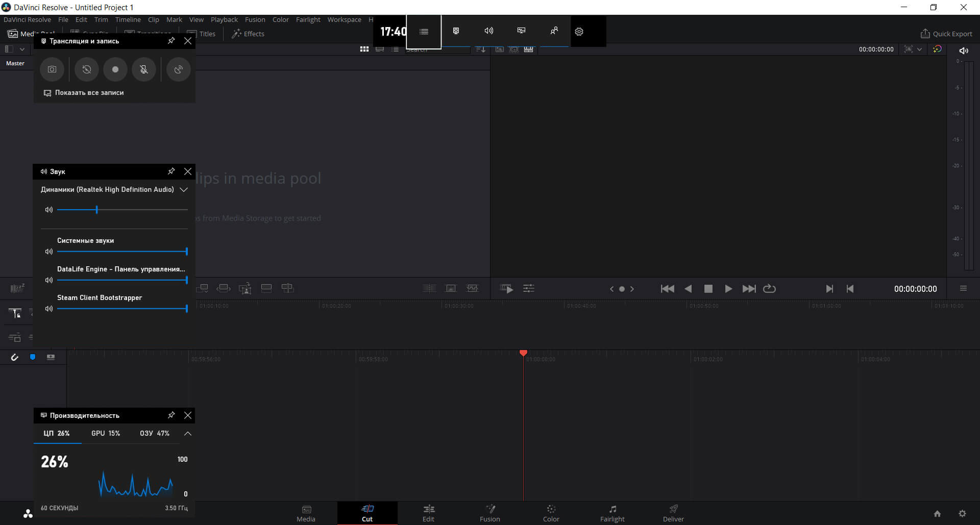Screen dimensions: 980x525
Task: Collapse the Производительность performance graph
Action: 187,434
